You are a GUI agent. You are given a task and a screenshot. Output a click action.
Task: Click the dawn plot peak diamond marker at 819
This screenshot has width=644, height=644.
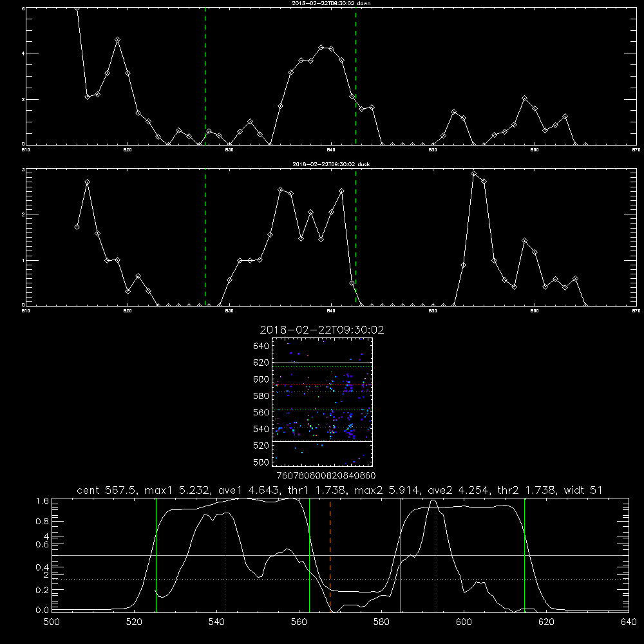pyautogui.click(x=117, y=40)
